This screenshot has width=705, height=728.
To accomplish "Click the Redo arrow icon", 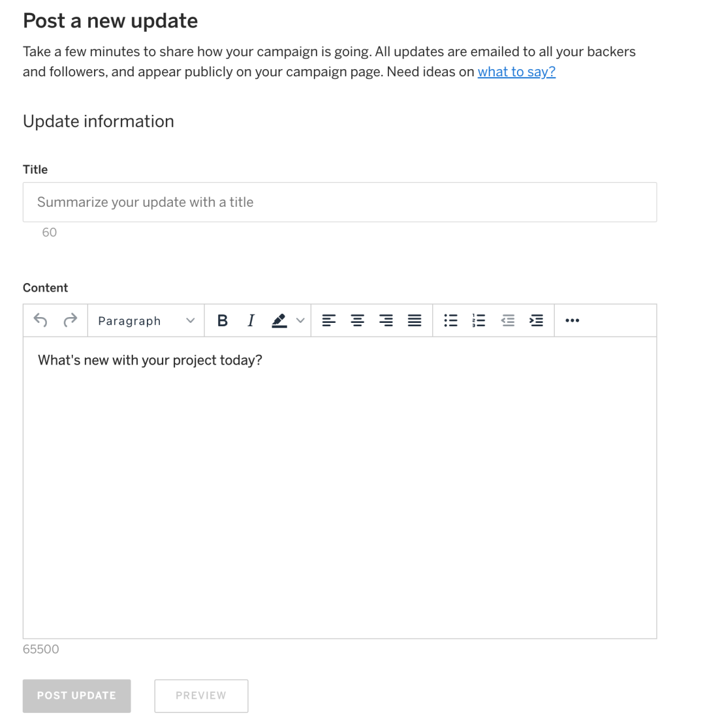I will (70, 320).
